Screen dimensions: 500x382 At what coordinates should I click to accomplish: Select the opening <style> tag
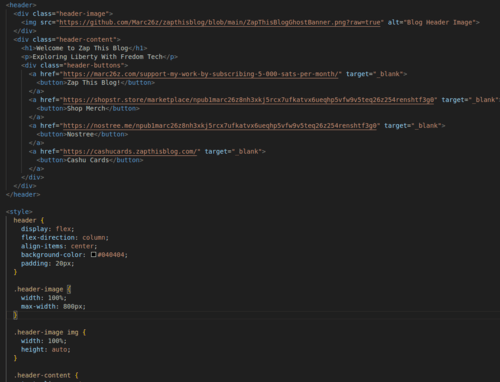click(19, 212)
